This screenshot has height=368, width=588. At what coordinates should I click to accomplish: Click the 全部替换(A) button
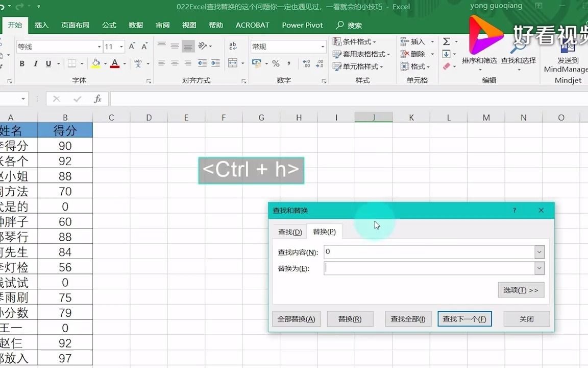[296, 318]
